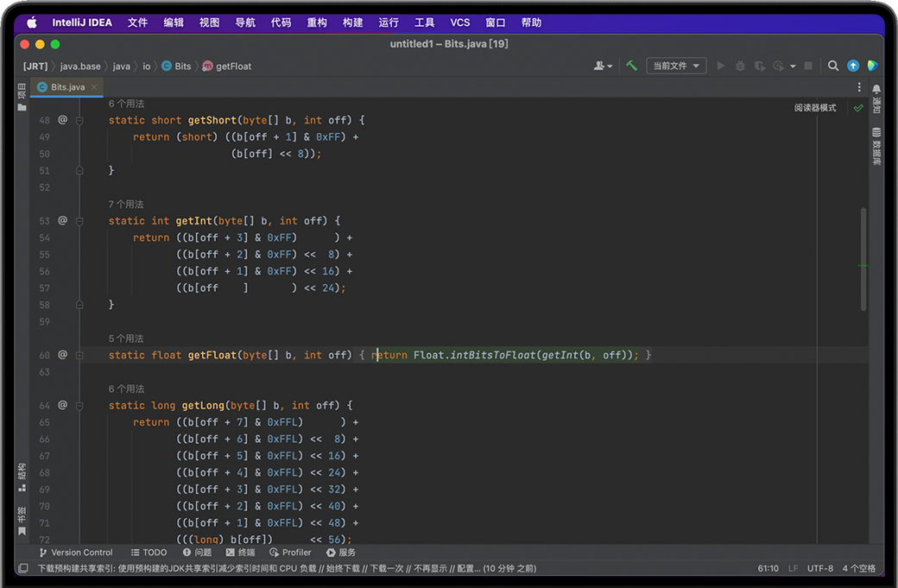The width and height of the screenshot is (898, 588).
Task: Click the gutter icon beside getFloat line 60
Action: (62, 355)
